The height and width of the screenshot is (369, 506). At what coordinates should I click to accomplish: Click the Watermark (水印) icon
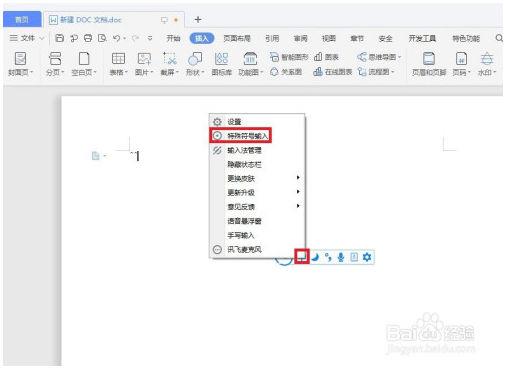pos(487,59)
